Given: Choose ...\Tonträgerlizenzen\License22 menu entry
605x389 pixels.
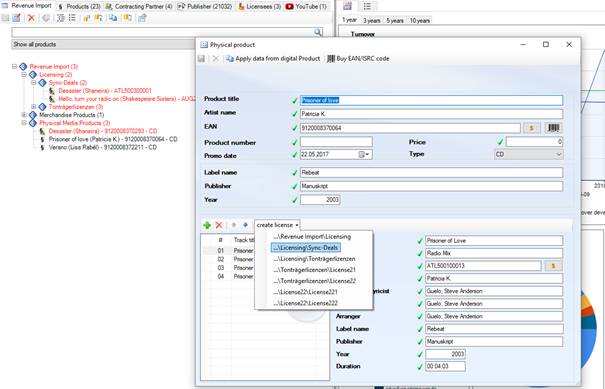Looking at the screenshot, I should click(x=314, y=281).
